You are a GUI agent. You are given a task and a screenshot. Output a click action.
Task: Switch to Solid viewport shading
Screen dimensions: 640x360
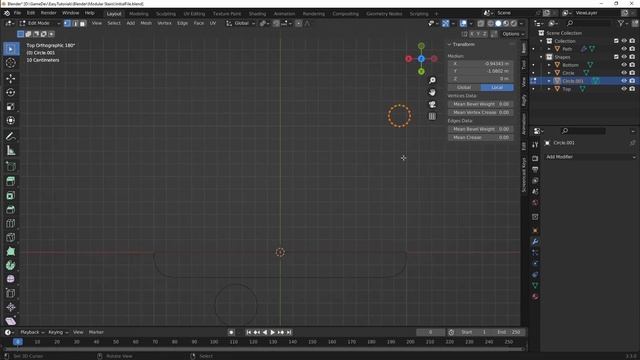click(498, 23)
